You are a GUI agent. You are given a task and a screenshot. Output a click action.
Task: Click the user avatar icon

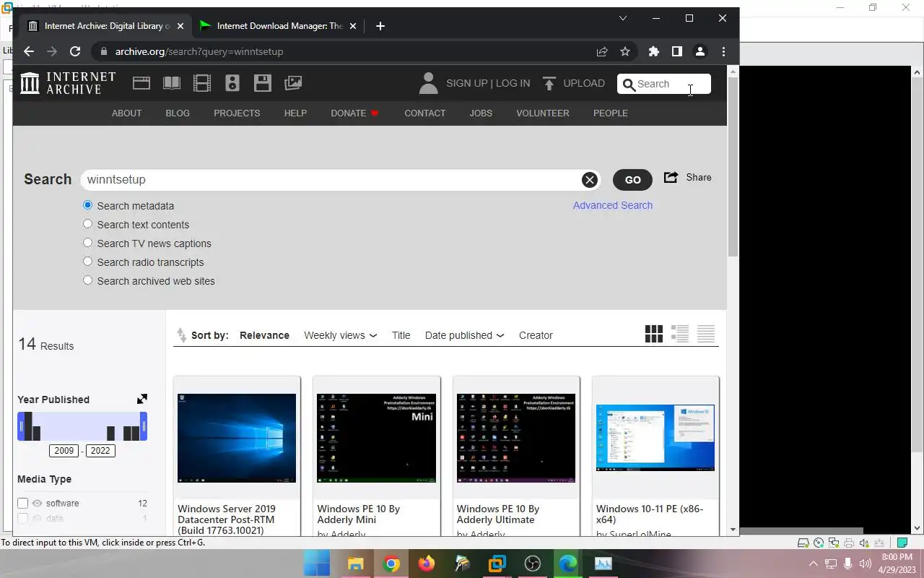[x=429, y=83]
